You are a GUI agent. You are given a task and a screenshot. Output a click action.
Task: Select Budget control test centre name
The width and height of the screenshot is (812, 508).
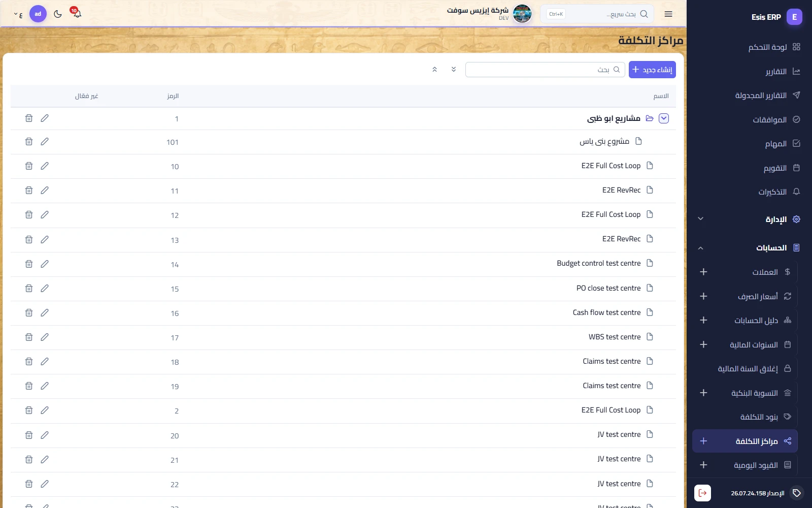point(598,263)
